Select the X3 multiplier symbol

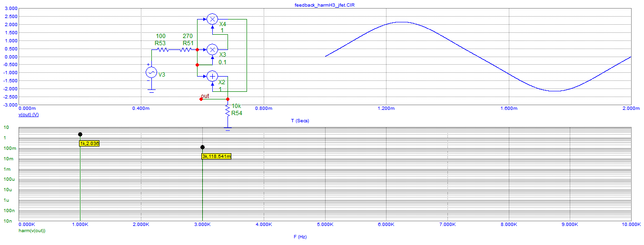click(x=212, y=49)
